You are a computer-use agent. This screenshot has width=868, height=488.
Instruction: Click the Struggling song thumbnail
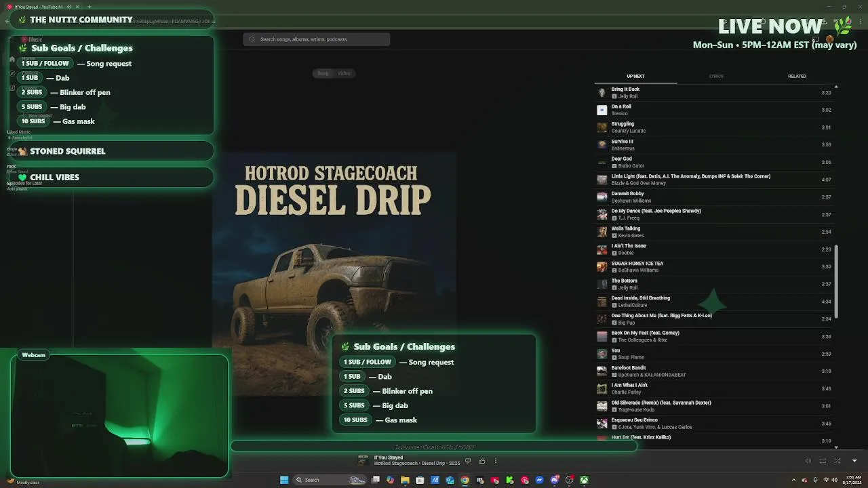[x=601, y=127]
